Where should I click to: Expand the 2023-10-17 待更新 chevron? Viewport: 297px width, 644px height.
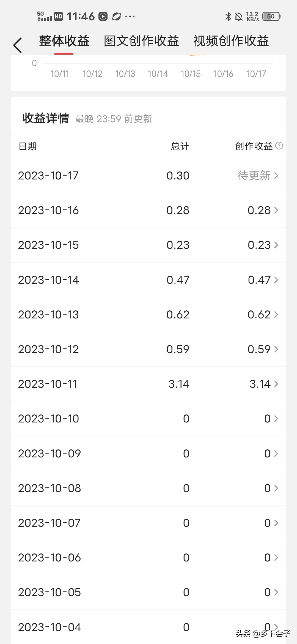coord(276,175)
